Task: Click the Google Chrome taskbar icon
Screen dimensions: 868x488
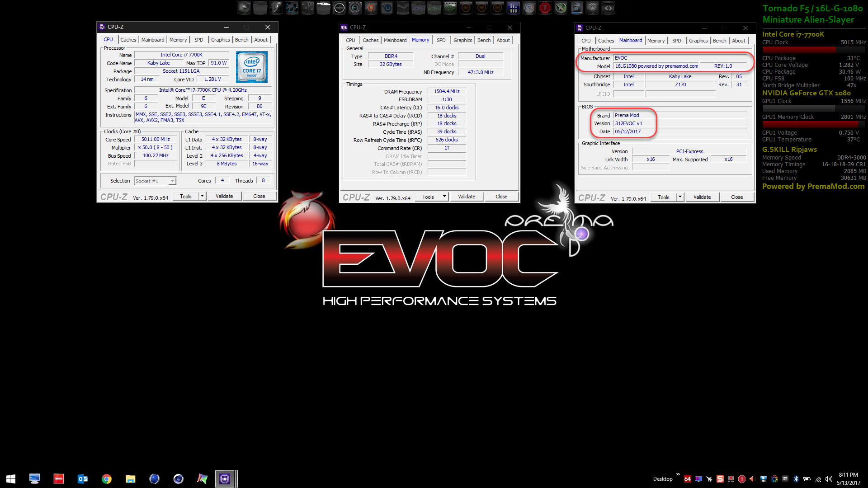Action: pos(106,478)
